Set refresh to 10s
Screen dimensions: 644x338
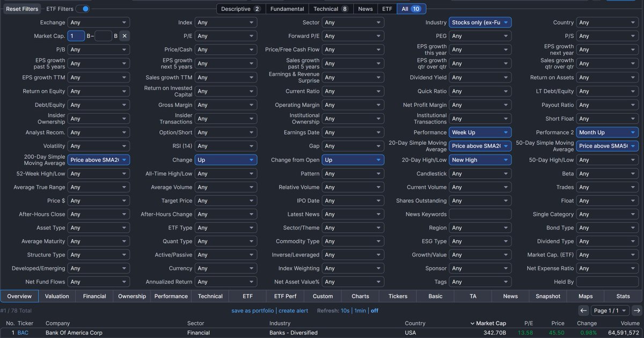(346, 311)
